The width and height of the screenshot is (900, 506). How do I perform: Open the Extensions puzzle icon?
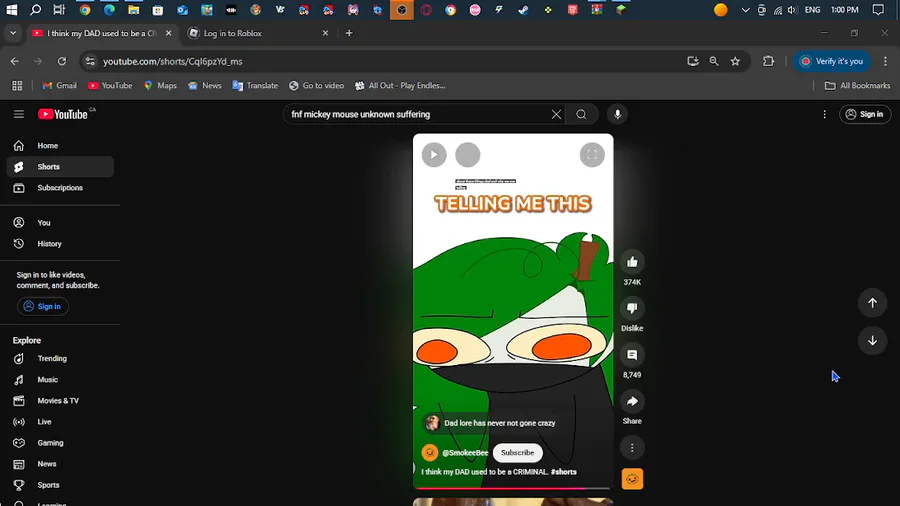tap(768, 61)
